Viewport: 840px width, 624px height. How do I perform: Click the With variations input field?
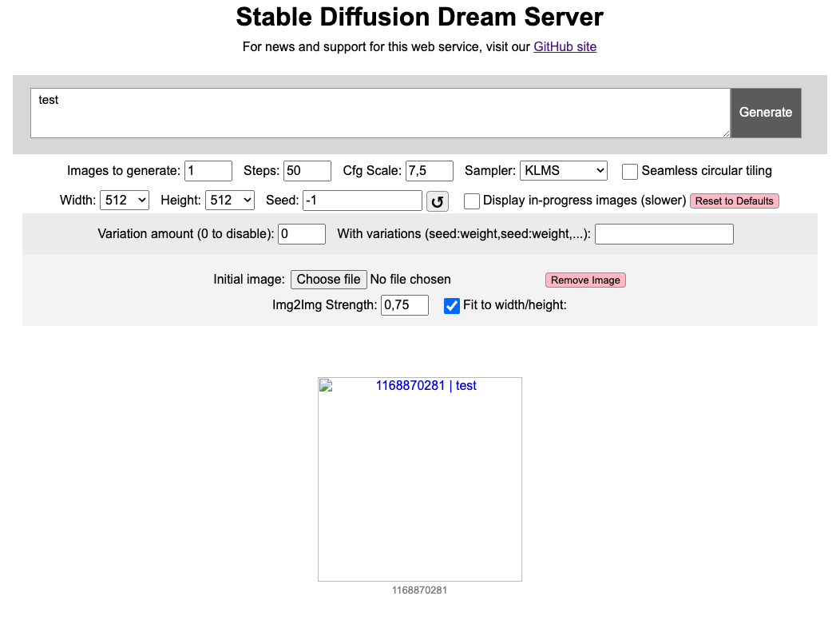click(x=664, y=234)
